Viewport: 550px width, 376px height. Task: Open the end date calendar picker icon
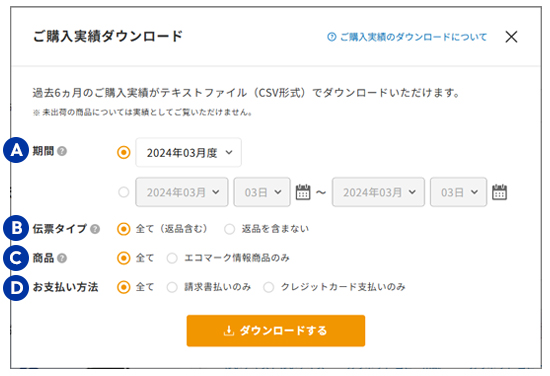(x=499, y=192)
